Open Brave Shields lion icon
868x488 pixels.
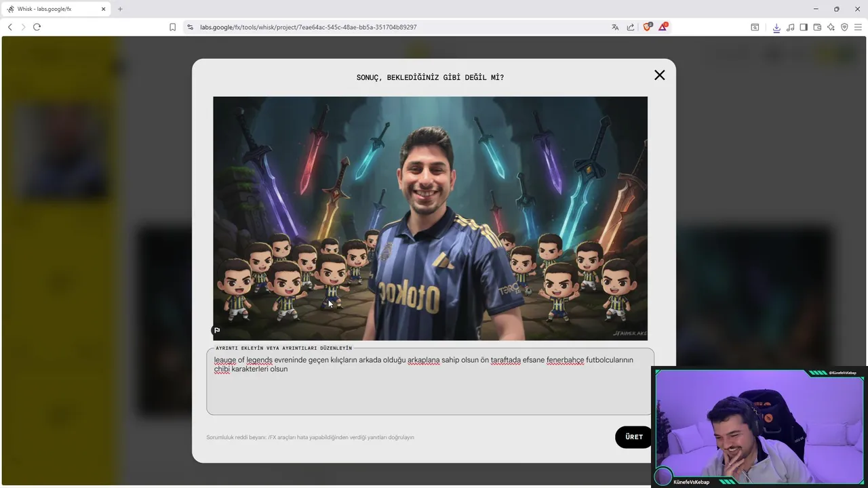tap(647, 27)
